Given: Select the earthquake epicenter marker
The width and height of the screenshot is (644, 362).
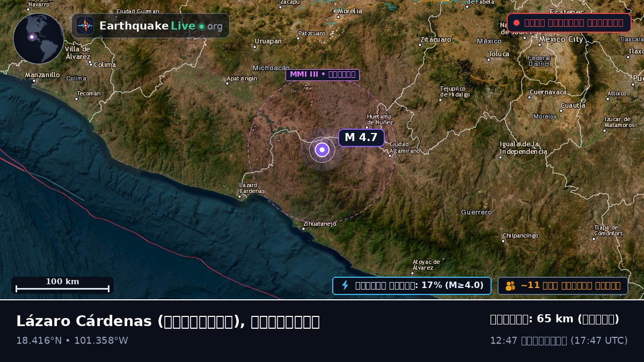Looking at the screenshot, I should pos(322,150).
